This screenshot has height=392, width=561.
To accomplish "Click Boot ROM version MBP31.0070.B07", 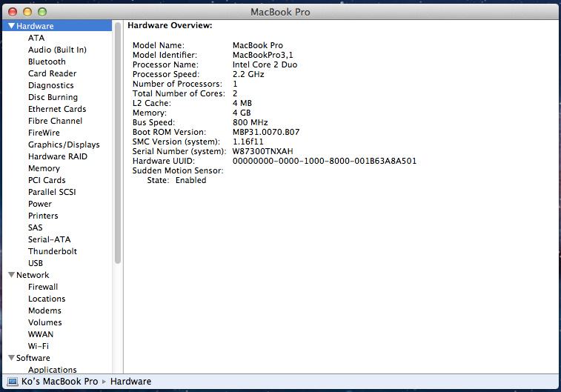I will point(266,132).
